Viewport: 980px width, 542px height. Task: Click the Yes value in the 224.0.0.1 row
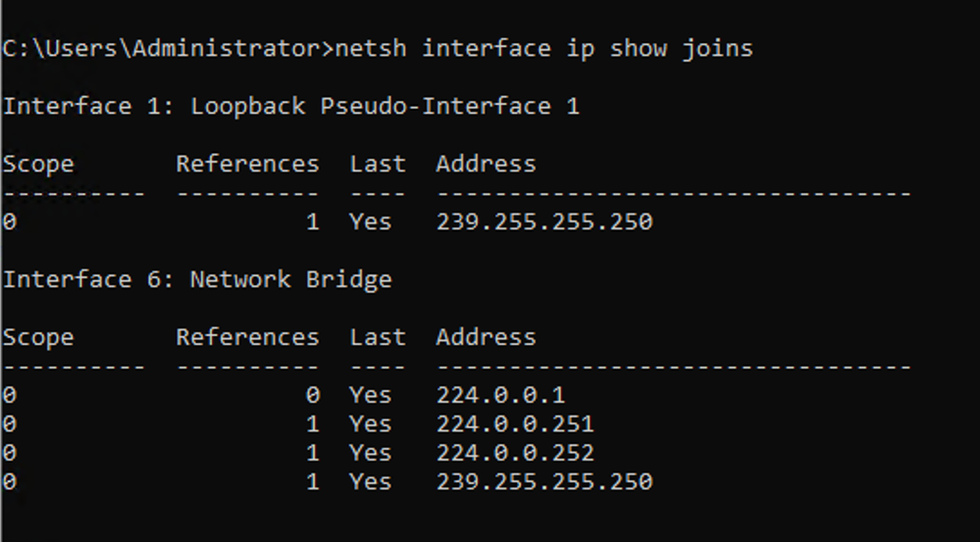(x=370, y=395)
